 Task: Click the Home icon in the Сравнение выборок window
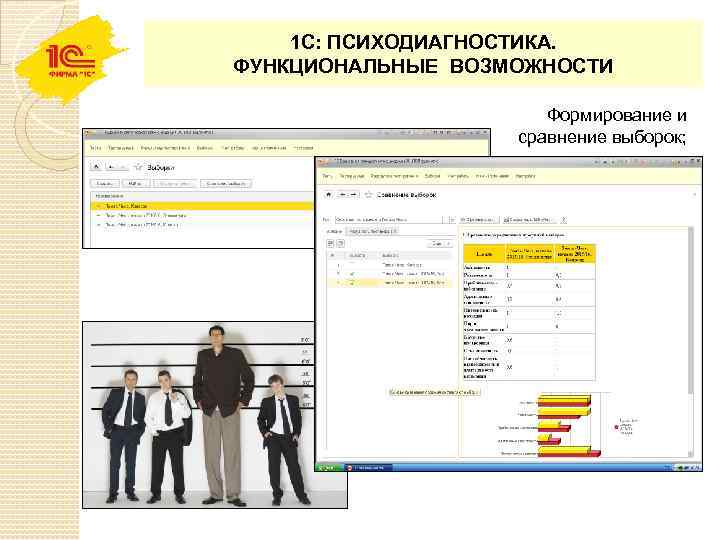pos(328,195)
